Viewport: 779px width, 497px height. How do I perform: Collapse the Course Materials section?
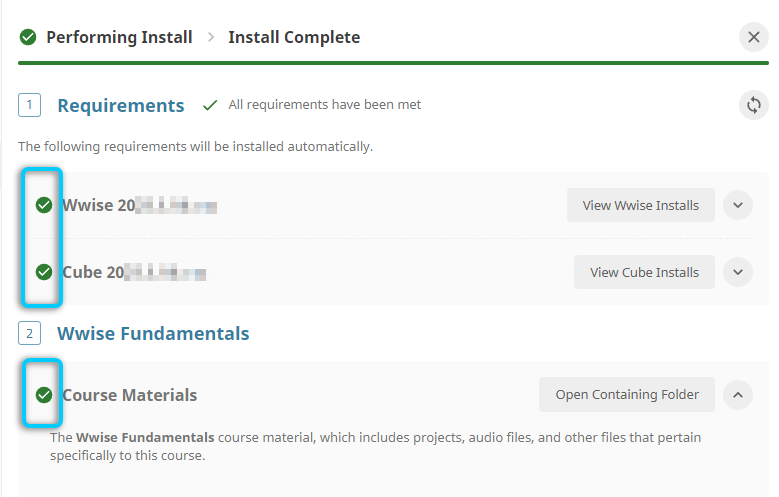pos(737,395)
